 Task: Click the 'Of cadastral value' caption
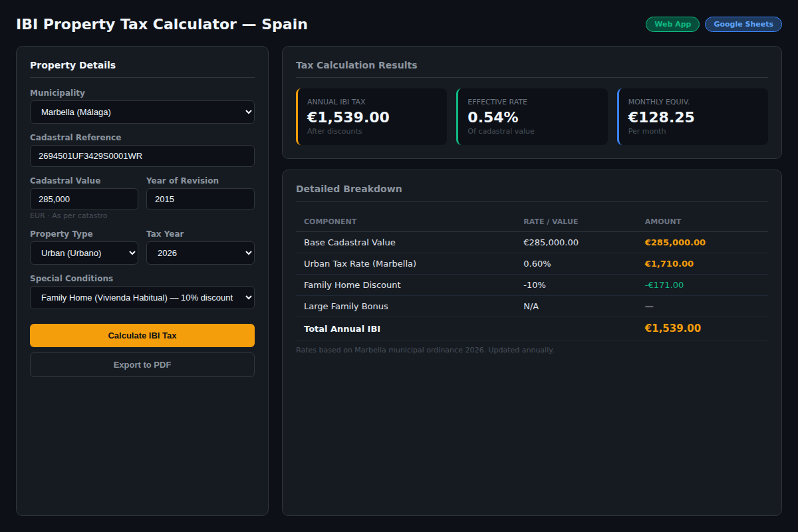(501, 131)
